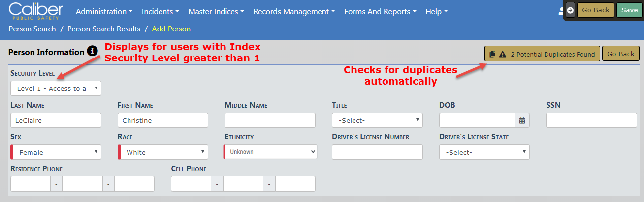Open the Security Level dropdown

click(x=56, y=88)
